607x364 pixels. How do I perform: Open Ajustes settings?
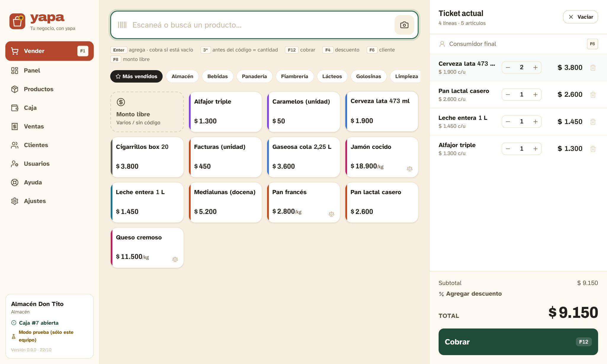click(x=49, y=201)
